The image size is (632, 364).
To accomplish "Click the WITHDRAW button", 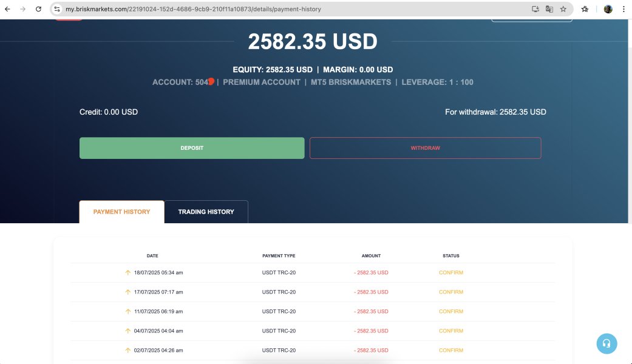I will pos(425,148).
